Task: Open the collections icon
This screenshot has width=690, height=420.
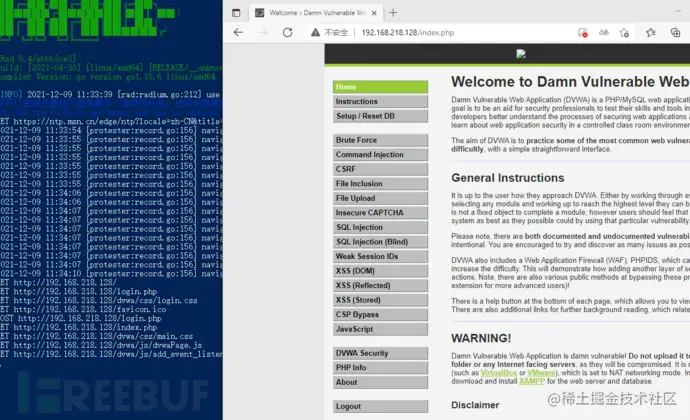Action: click(x=675, y=32)
